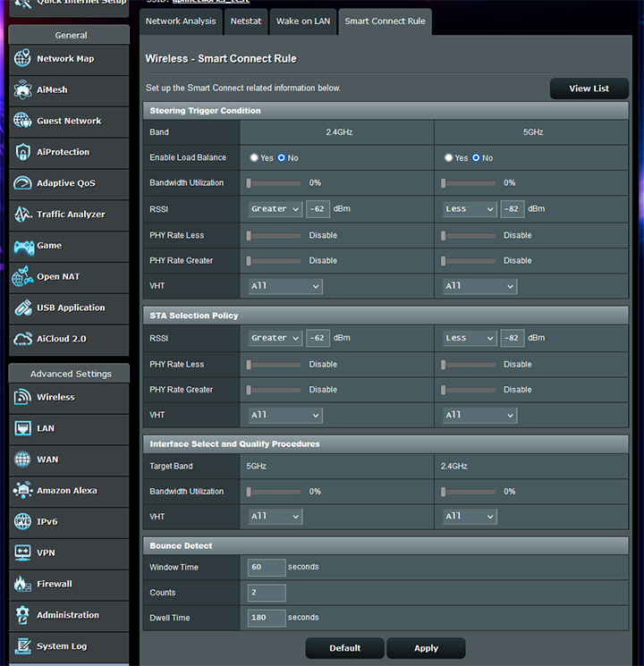
Task: Switch to the Wake on LAN tab
Action: (302, 21)
